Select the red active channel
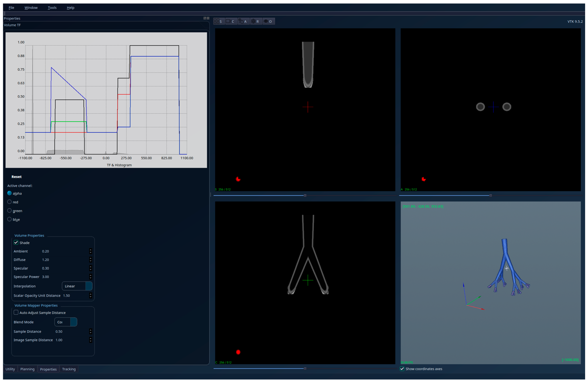Image resolution: width=588 pixels, height=384 pixels. pos(9,202)
